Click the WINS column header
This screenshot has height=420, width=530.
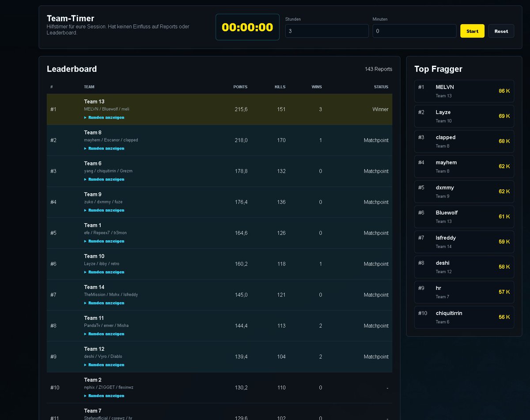pos(317,87)
